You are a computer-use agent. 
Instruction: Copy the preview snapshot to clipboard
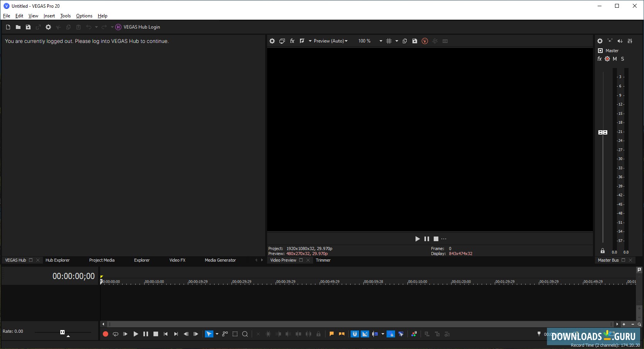(x=405, y=41)
